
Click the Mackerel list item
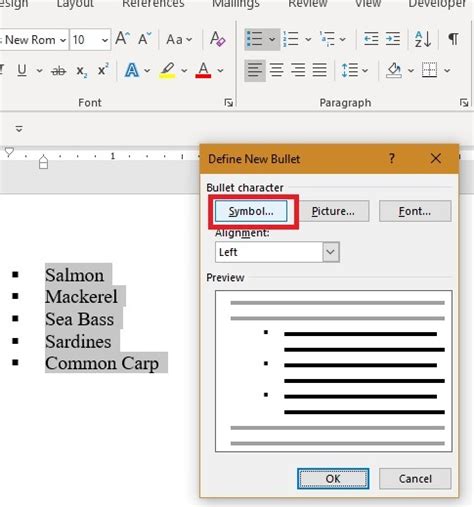coord(81,297)
